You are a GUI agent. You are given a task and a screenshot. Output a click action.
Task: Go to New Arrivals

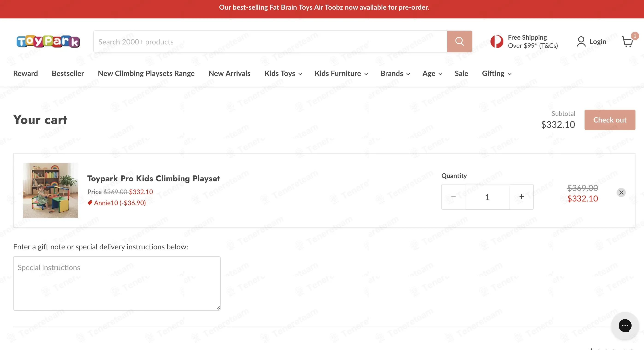point(229,73)
